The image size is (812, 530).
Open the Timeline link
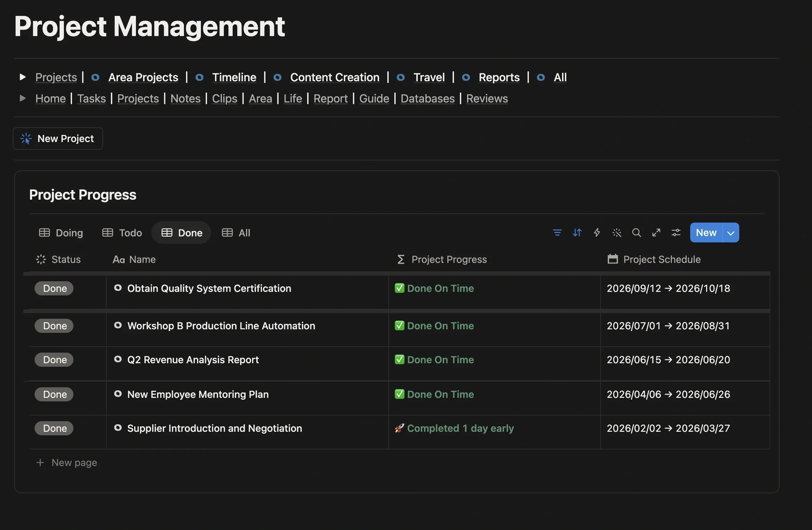234,77
